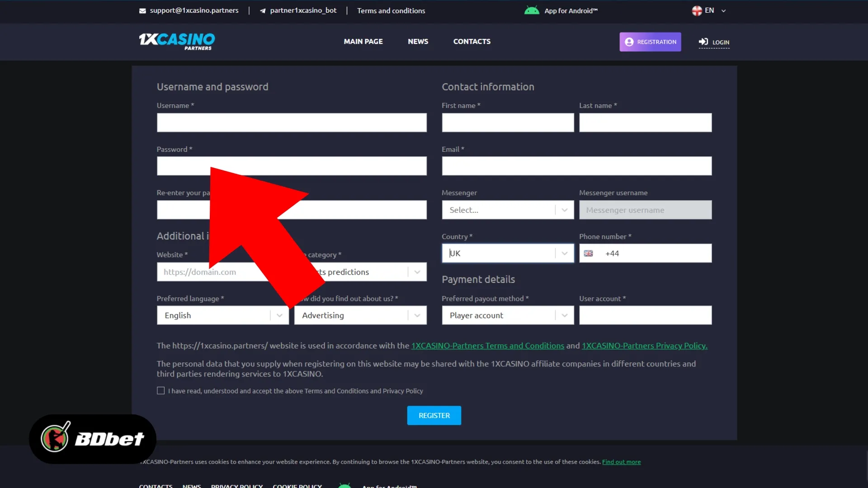Click the Android robot icon in the top bar
The image size is (868, 488).
coord(532,10)
